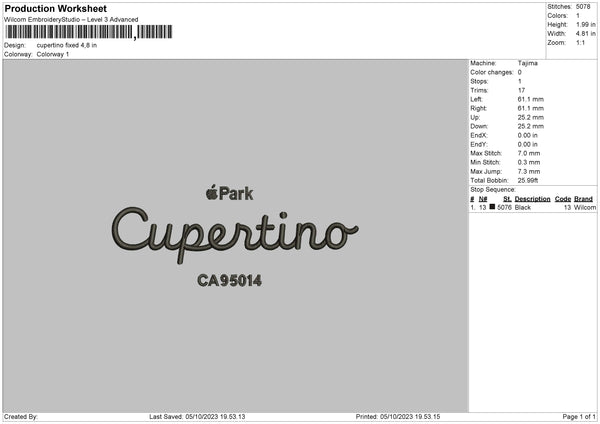Viewport: 600px width, 424px height.
Task: Click the 'Created By:' footer label
Action: point(21,417)
